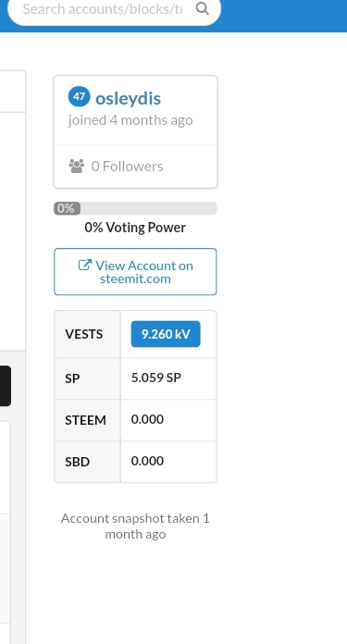347x644 pixels.
Task: Open the 0 Followers link
Action: 128,167
